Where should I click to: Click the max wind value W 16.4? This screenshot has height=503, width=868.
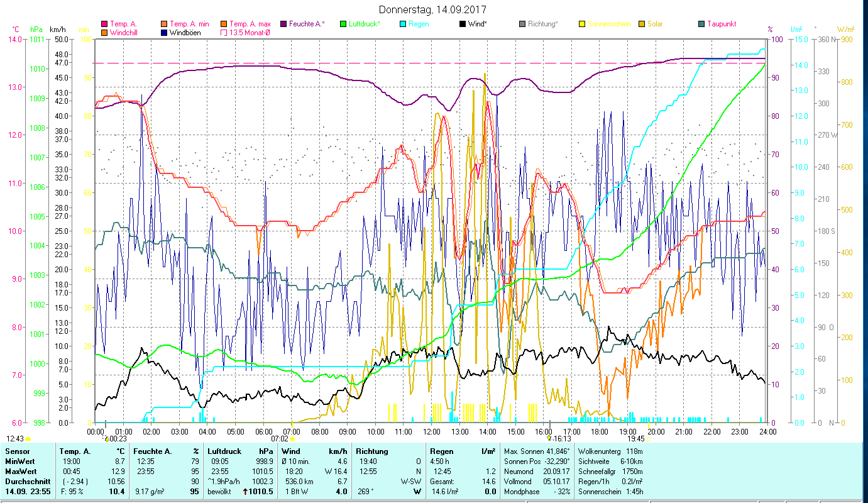pos(336,472)
